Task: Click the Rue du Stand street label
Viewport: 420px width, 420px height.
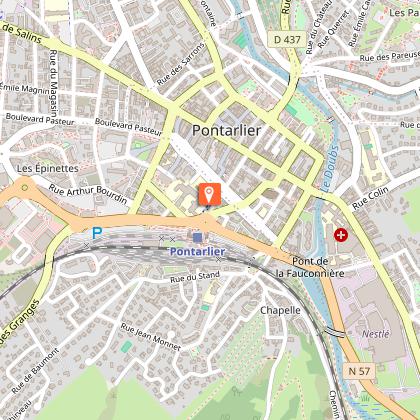Action: click(195, 277)
